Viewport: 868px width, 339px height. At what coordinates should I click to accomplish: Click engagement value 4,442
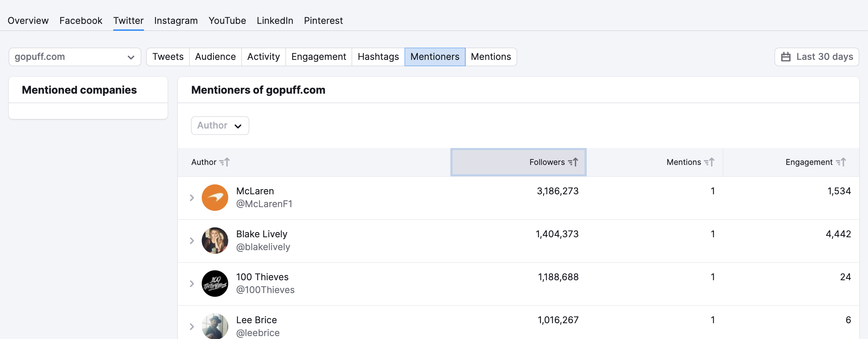tap(838, 234)
